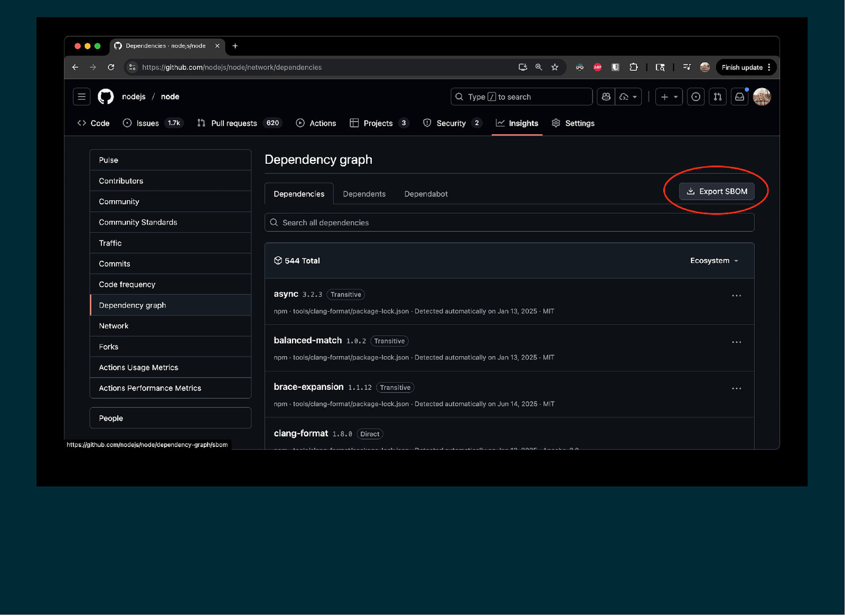Select Contributors in Insights sidebar
The height and width of the screenshot is (616, 845).
coord(121,181)
